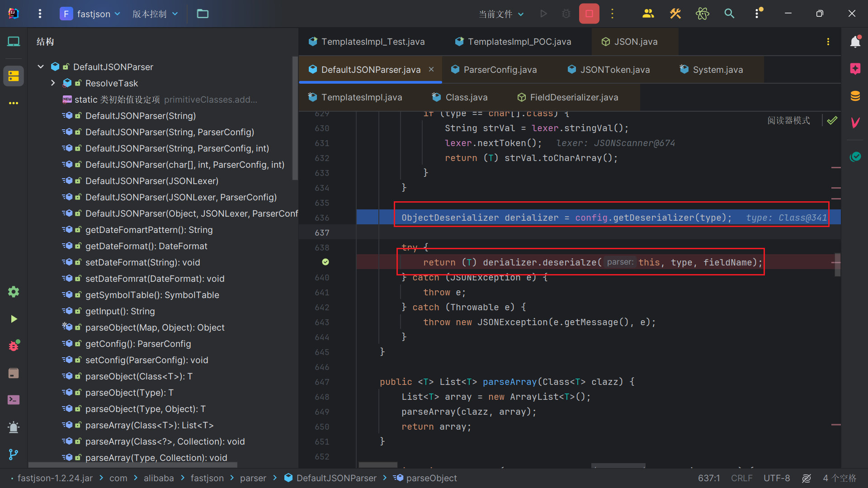Select parseObject(Map, Object): Object in structure
The height and width of the screenshot is (488, 868).
point(155,327)
